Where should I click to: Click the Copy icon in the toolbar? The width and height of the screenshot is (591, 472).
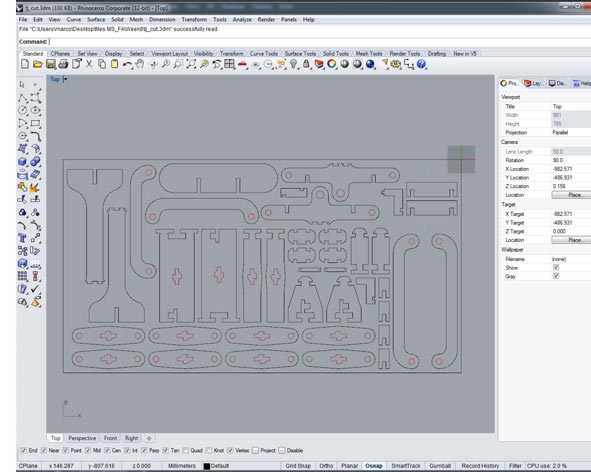pyautogui.click(x=102, y=64)
